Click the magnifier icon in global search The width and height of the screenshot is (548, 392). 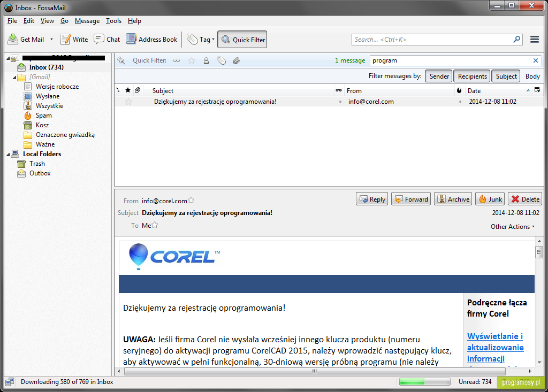click(x=516, y=40)
